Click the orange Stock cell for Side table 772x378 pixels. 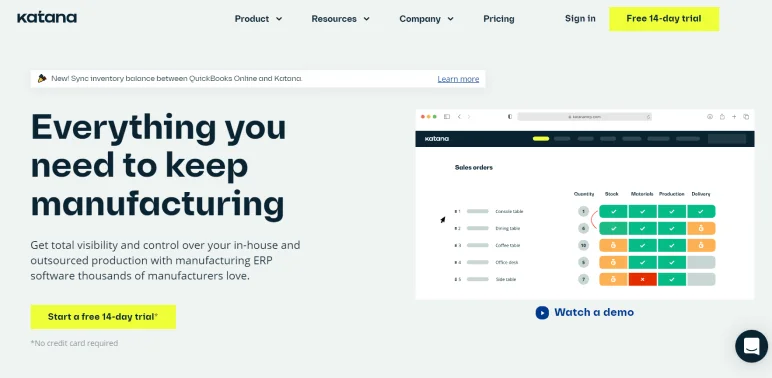613,279
